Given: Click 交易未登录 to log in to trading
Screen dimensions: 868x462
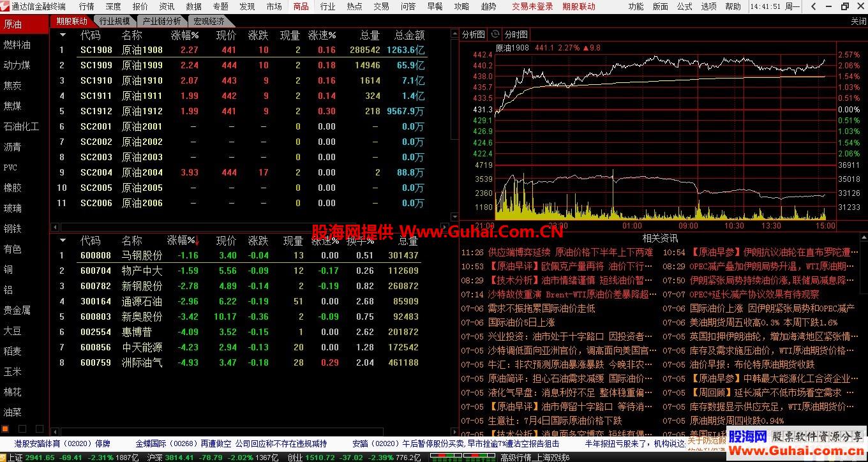Looking at the screenshot, I should pos(532,6).
